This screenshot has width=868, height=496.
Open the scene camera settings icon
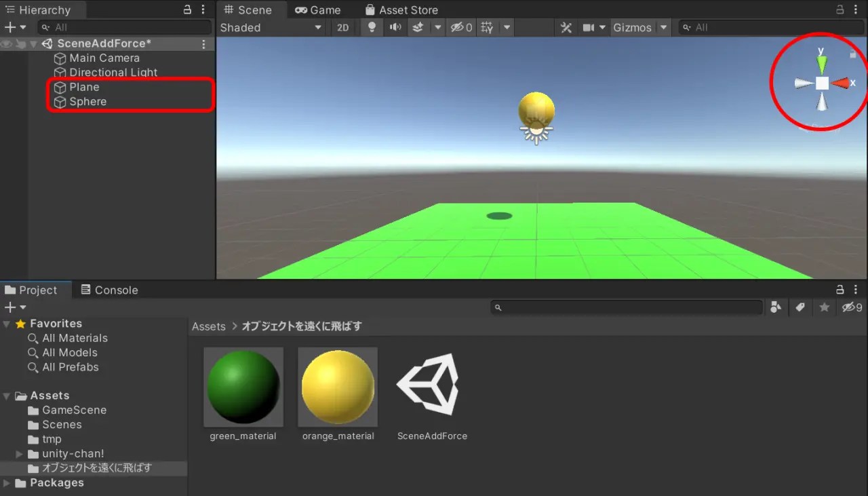[x=588, y=27]
